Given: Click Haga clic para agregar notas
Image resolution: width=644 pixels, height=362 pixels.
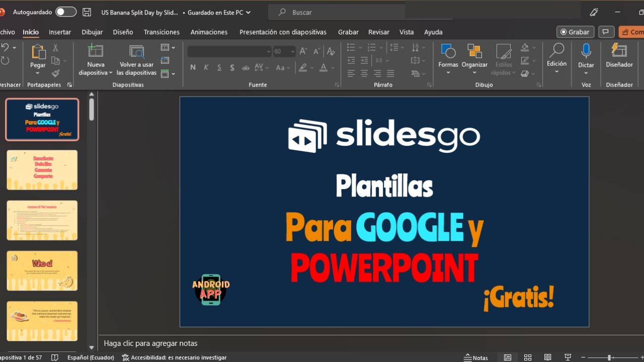Looking at the screenshot, I should pyautogui.click(x=150, y=343).
